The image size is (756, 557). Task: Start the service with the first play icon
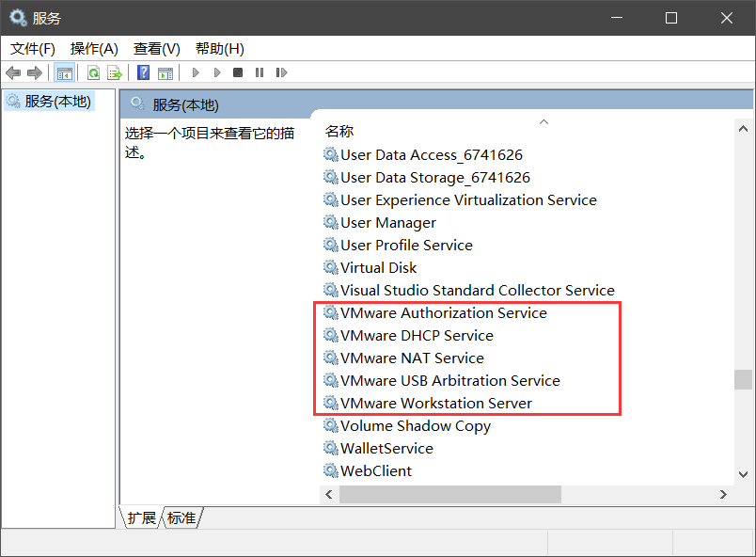point(196,72)
